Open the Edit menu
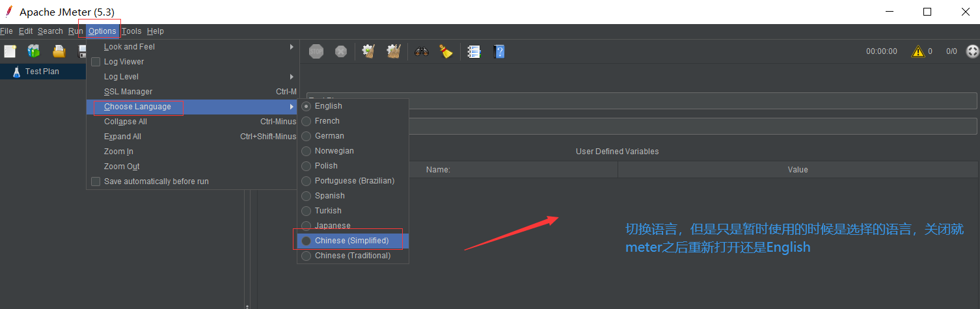The image size is (980, 309). [26, 31]
